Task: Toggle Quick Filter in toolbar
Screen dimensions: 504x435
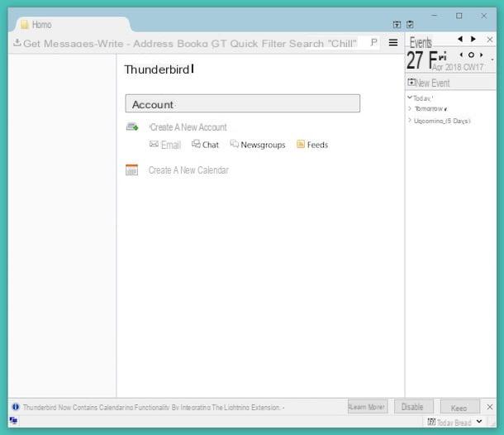Action: point(257,44)
